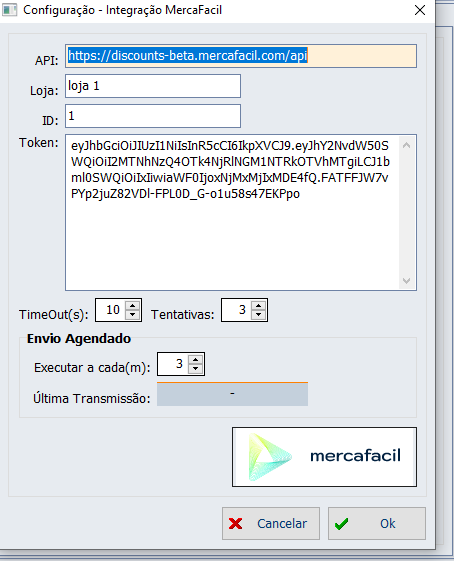The width and height of the screenshot is (454, 561).
Task: Decrease Executar a cada(m) interval
Action: [195, 369]
